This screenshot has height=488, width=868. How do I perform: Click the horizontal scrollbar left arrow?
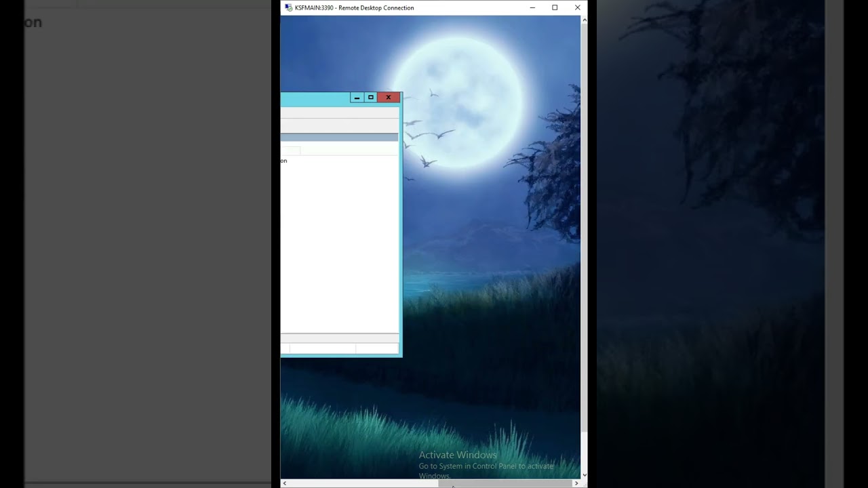coord(285,483)
